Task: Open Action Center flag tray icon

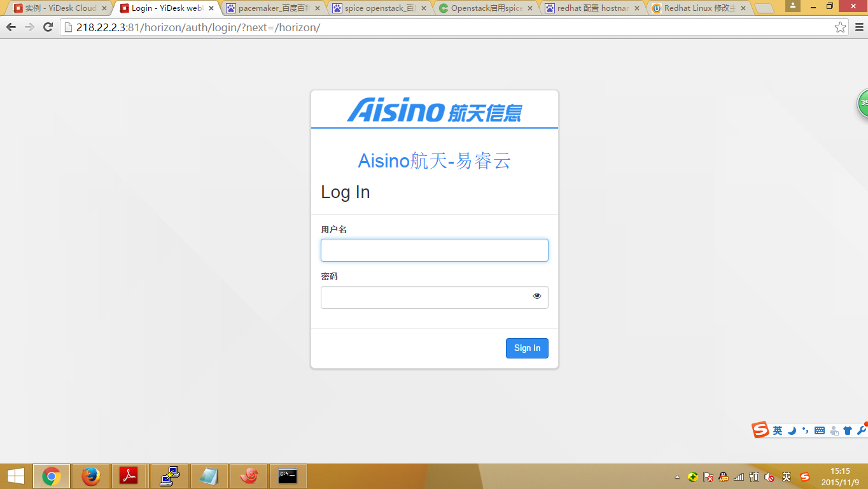Action: 708,476
